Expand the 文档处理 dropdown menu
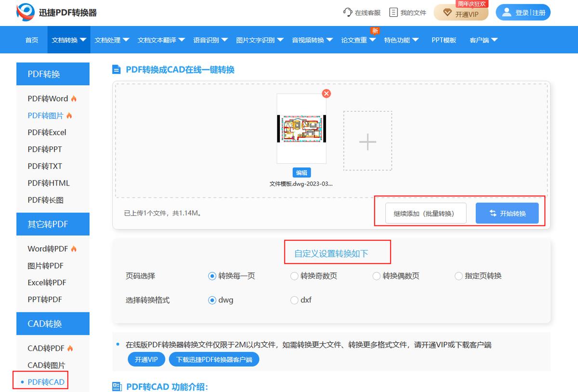Image resolution: width=578 pixels, height=392 pixels. click(111, 40)
